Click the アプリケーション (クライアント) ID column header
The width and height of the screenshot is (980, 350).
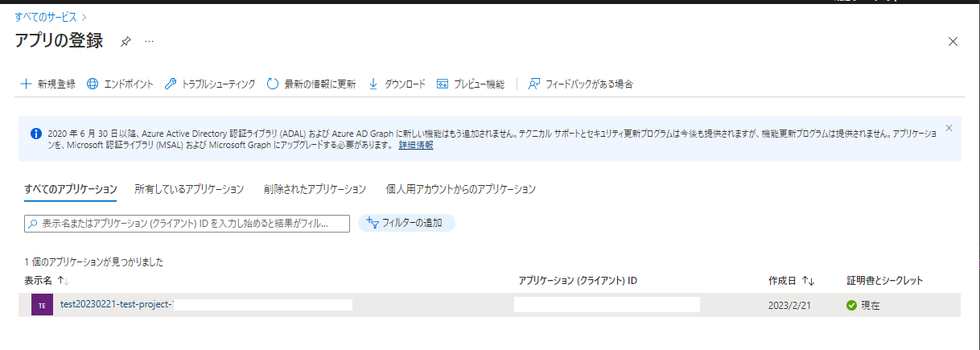click(578, 281)
